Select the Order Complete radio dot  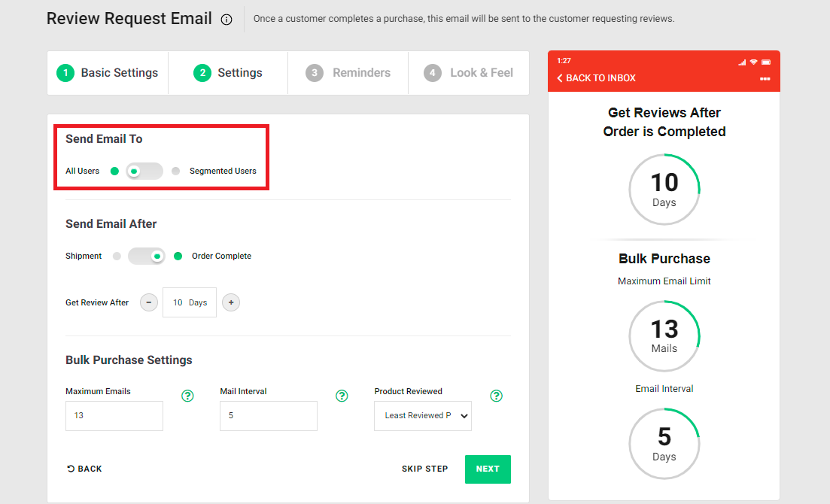point(178,257)
